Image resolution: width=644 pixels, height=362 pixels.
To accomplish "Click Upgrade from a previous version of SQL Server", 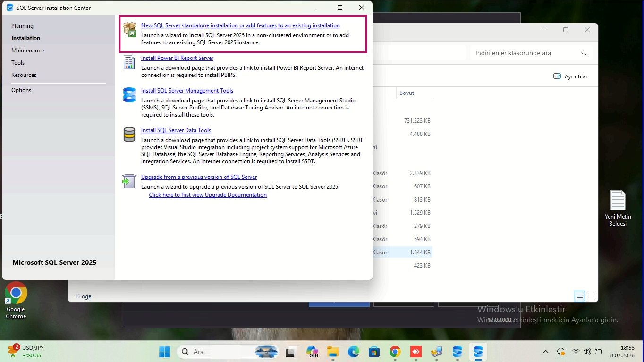I will [199, 177].
